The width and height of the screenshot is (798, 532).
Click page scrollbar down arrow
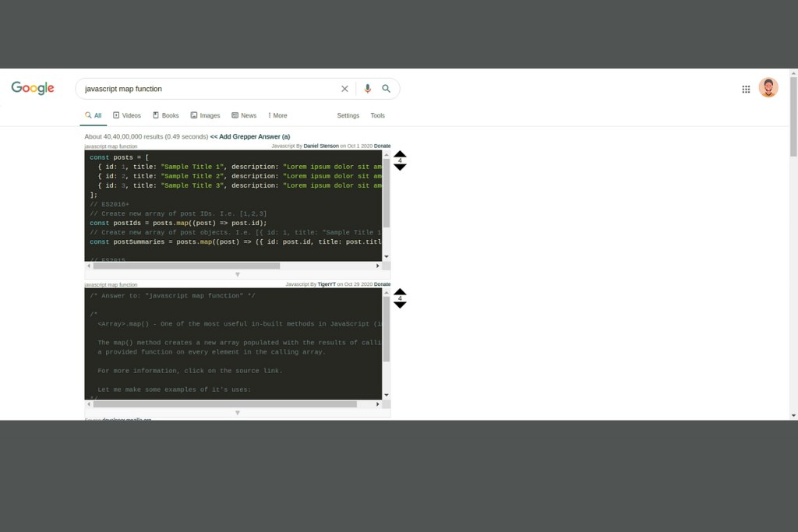[793, 415]
